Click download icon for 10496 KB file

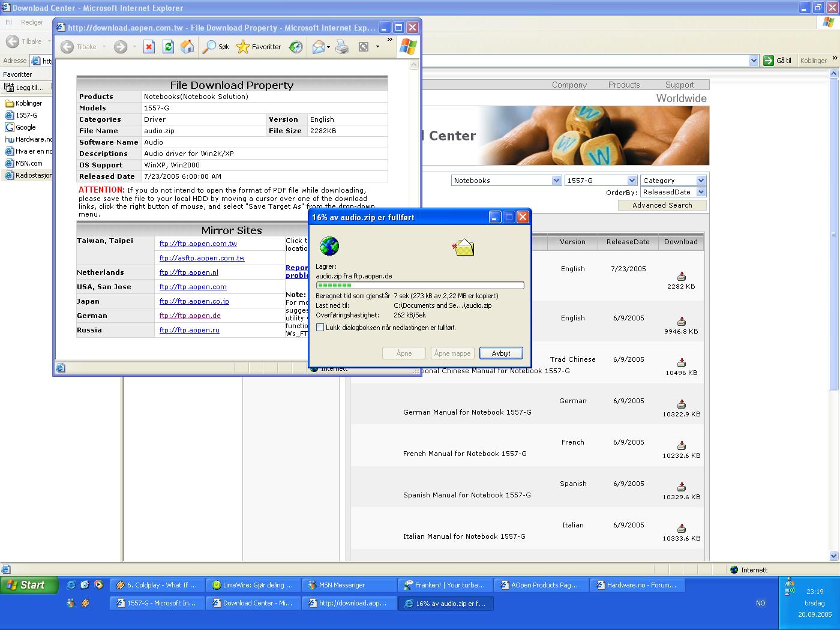[681, 363]
